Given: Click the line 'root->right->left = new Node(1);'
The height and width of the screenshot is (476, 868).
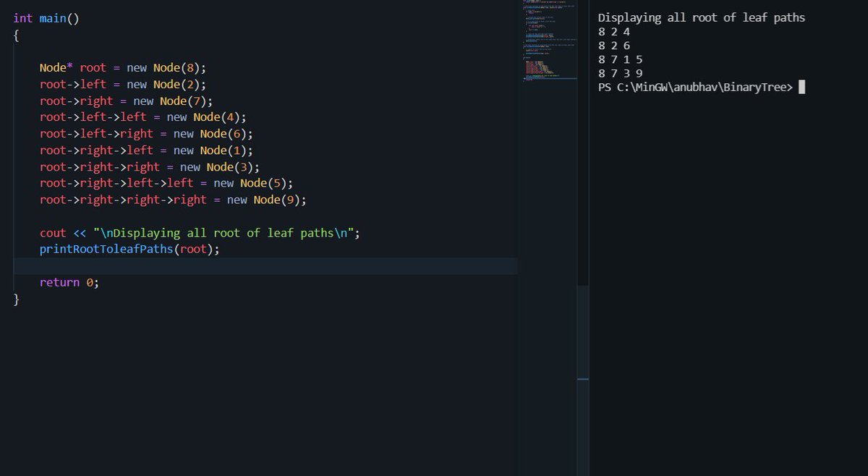Looking at the screenshot, I should point(147,150).
